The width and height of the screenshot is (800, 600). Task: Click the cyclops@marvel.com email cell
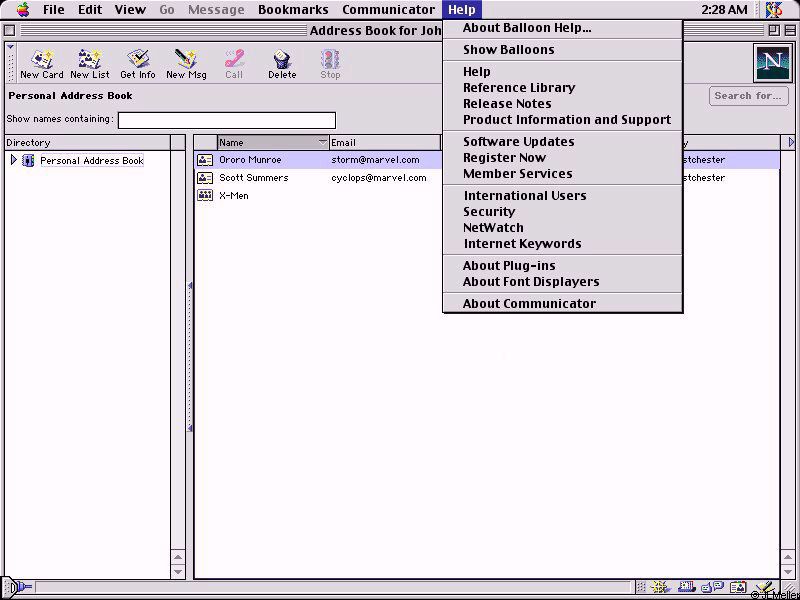(379, 178)
